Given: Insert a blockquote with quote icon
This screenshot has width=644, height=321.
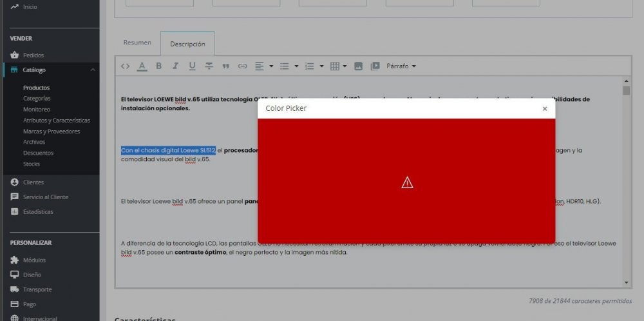Looking at the screenshot, I should (225, 66).
